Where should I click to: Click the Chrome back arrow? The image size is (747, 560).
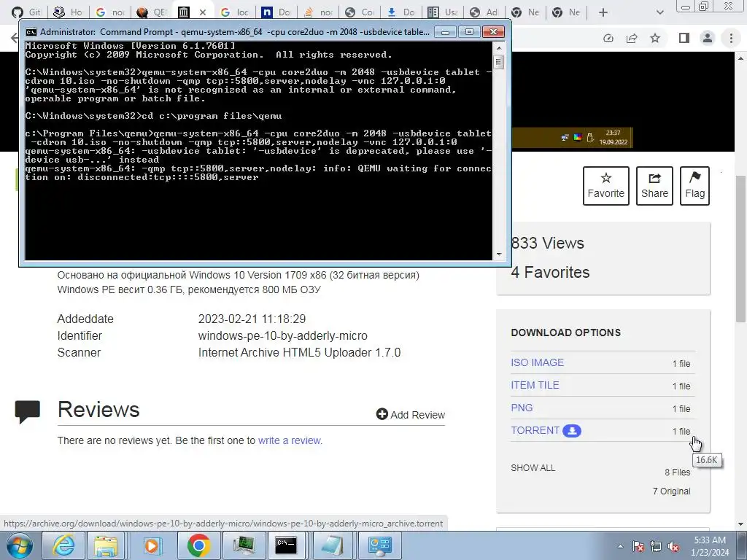(15, 38)
